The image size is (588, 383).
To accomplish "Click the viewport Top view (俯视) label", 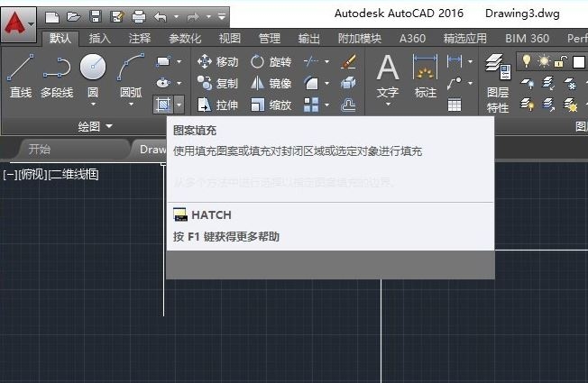I will coord(32,175).
